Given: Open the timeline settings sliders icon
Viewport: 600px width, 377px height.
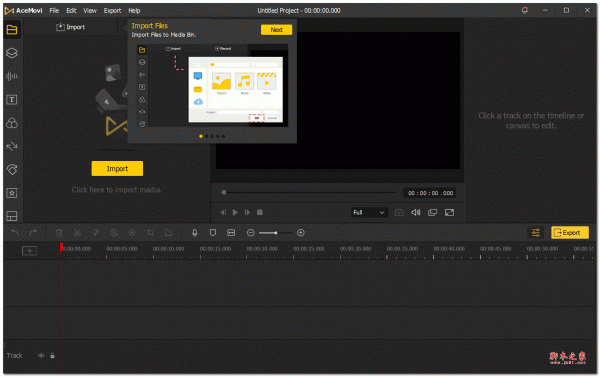Looking at the screenshot, I should (536, 232).
